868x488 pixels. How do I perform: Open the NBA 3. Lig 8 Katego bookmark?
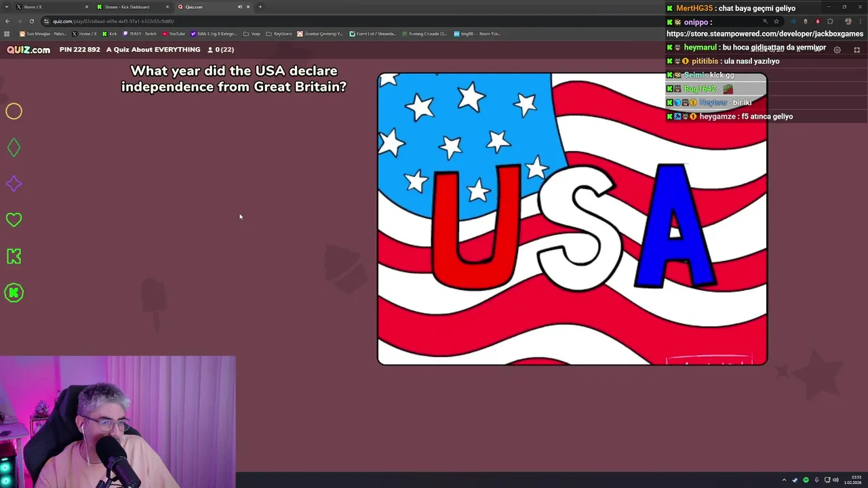click(x=214, y=34)
